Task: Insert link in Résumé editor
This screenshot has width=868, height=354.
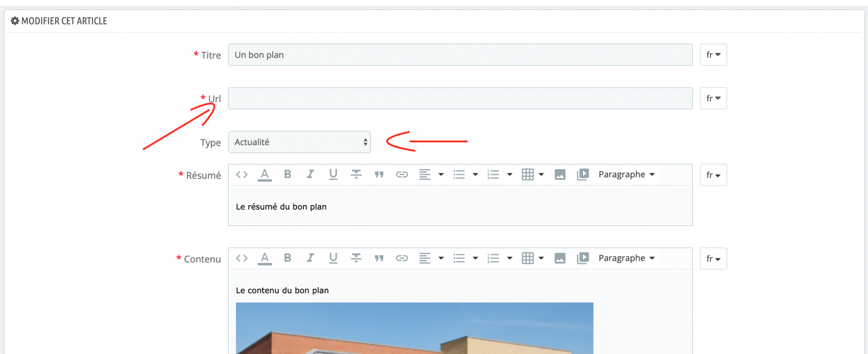Action: [x=402, y=175]
